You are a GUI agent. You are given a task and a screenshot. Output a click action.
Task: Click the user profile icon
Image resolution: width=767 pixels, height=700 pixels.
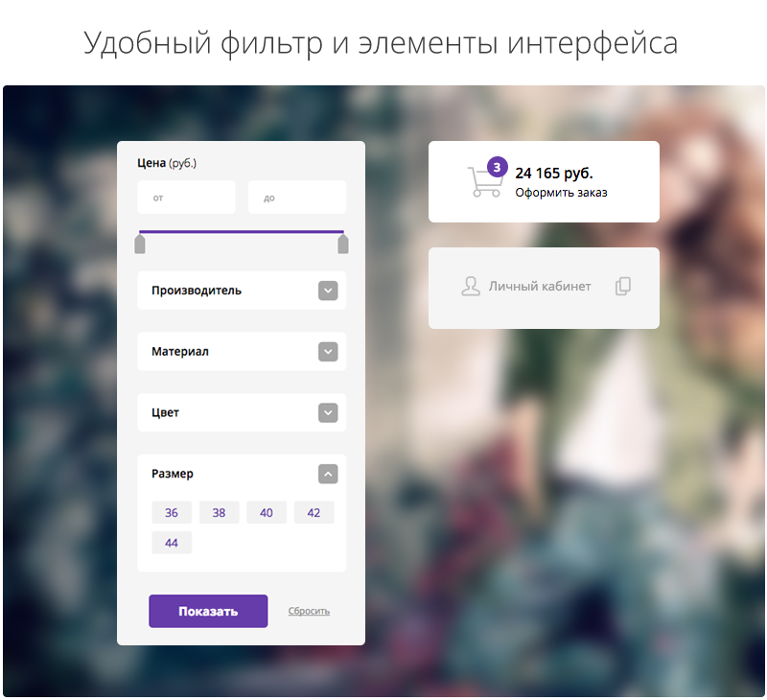tap(471, 286)
